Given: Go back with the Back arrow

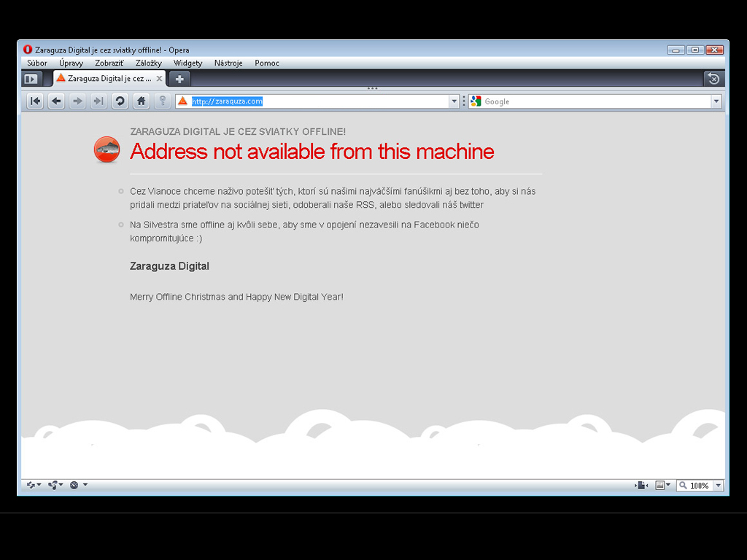Looking at the screenshot, I should [56, 101].
